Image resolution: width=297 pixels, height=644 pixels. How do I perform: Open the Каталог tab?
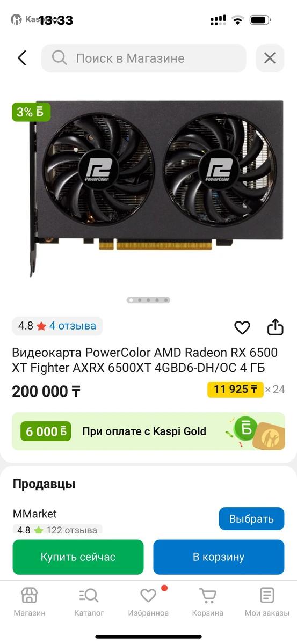[x=89, y=602]
